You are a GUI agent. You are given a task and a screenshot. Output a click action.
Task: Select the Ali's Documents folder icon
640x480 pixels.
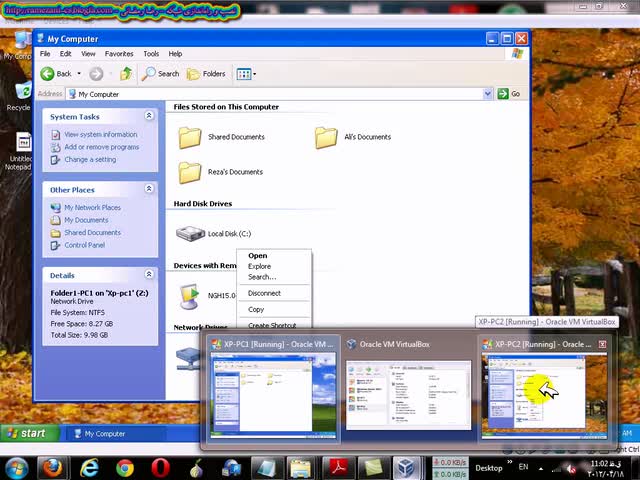pyautogui.click(x=326, y=137)
